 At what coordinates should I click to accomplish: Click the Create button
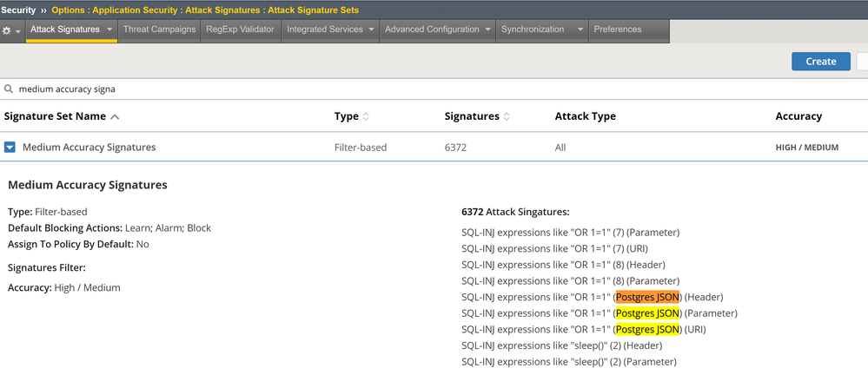tap(820, 61)
